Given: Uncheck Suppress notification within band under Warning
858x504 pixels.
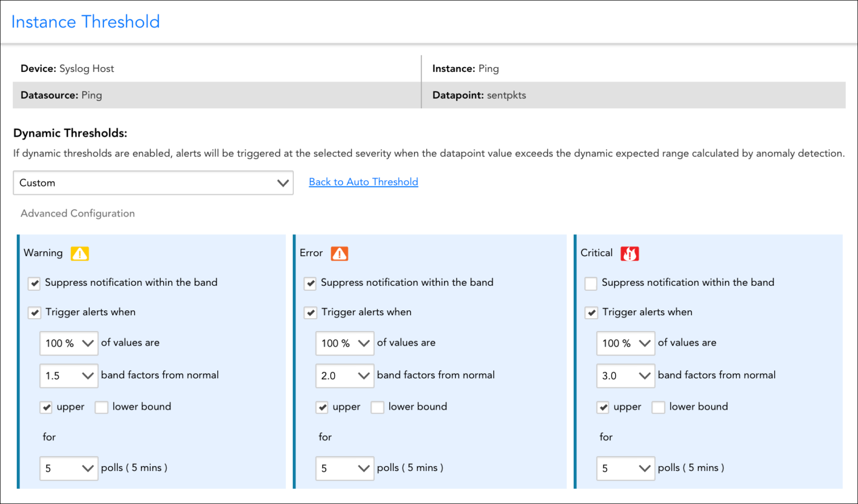Looking at the screenshot, I should click(x=34, y=283).
